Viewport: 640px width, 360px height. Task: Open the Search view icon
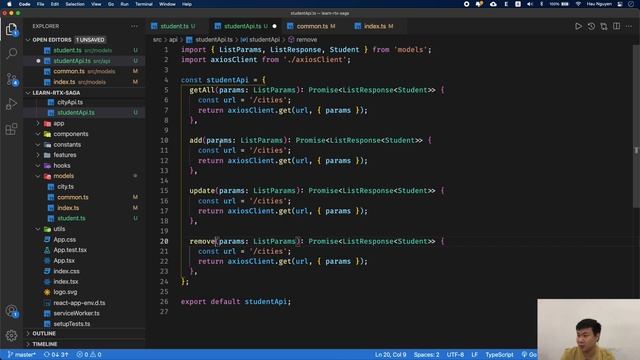click(x=11, y=53)
